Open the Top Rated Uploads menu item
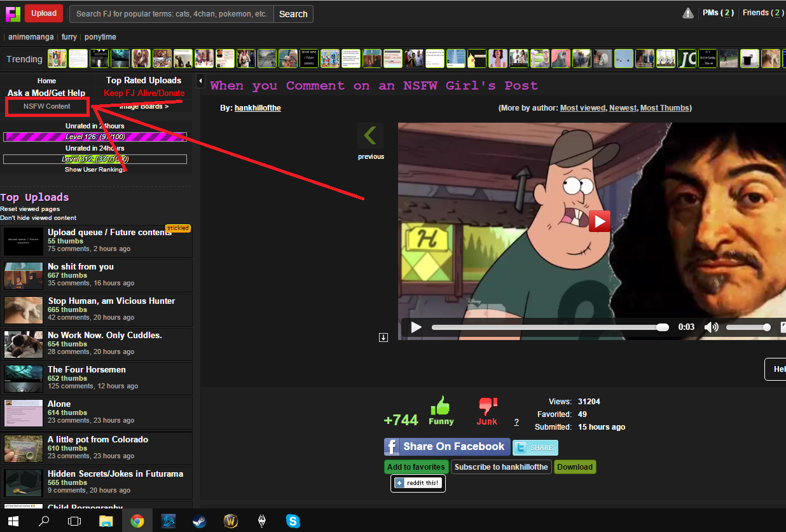Image resolution: width=786 pixels, height=532 pixels. point(144,80)
